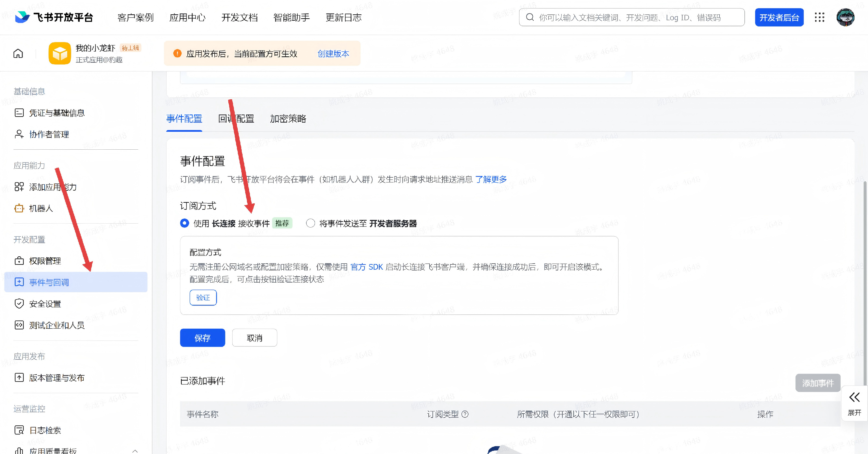
Task: Switch to 加密策略 tab
Action: click(x=288, y=119)
